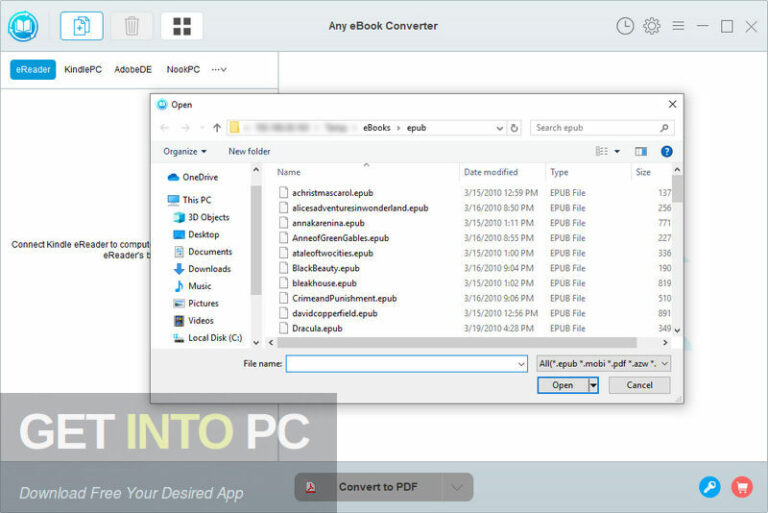The width and height of the screenshot is (768, 513).
Task: Refresh the epub folder listing
Action: (x=514, y=128)
